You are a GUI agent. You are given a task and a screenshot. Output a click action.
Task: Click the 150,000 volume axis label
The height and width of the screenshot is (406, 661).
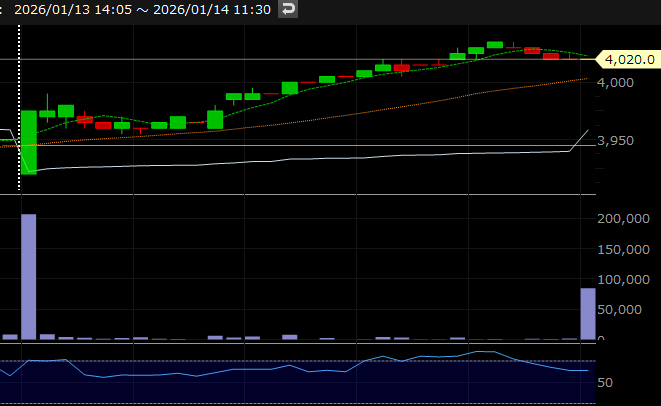pos(624,249)
